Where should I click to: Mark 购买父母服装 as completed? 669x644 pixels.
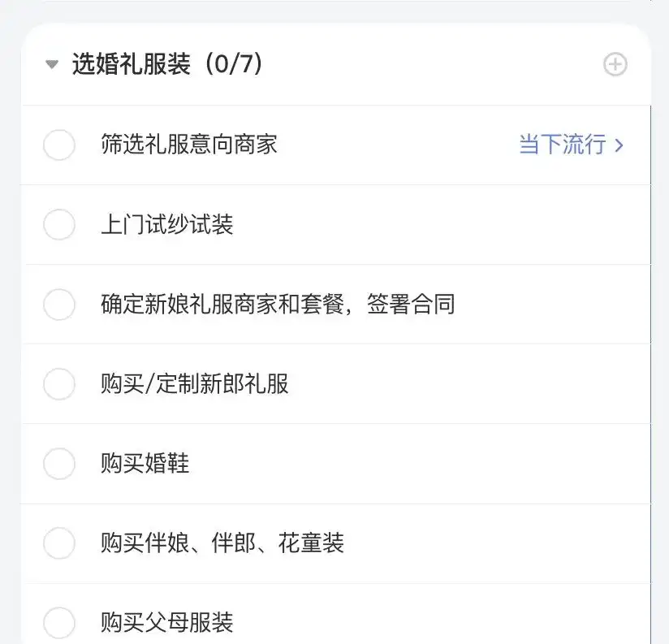tap(59, 623)
